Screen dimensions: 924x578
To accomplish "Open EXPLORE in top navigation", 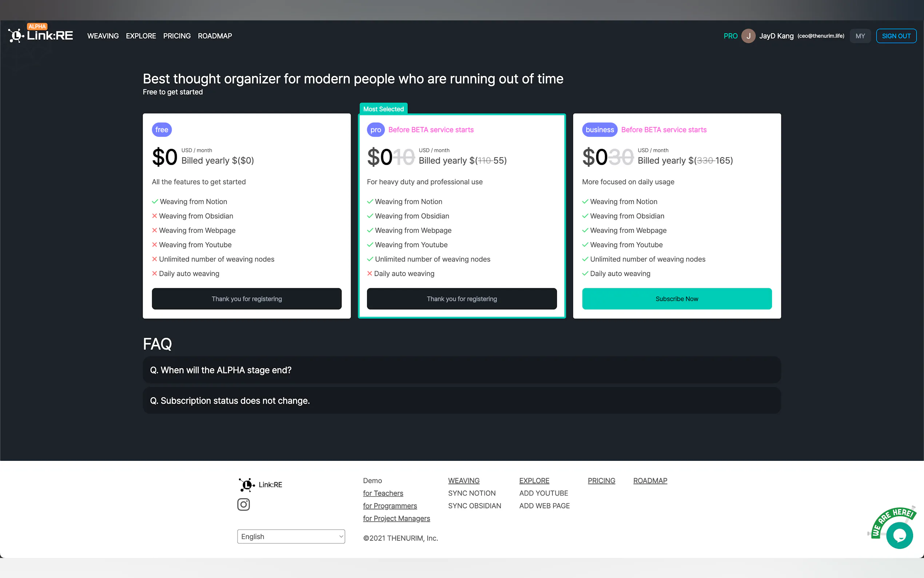I will pos(141,36).
